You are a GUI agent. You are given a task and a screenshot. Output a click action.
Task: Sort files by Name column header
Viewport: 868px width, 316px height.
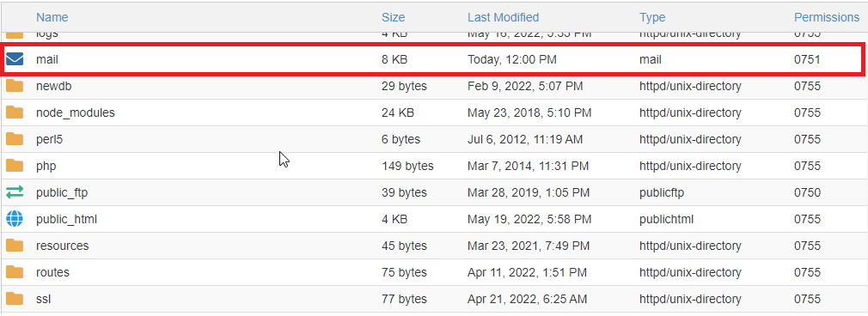click(x=52, y=17)
